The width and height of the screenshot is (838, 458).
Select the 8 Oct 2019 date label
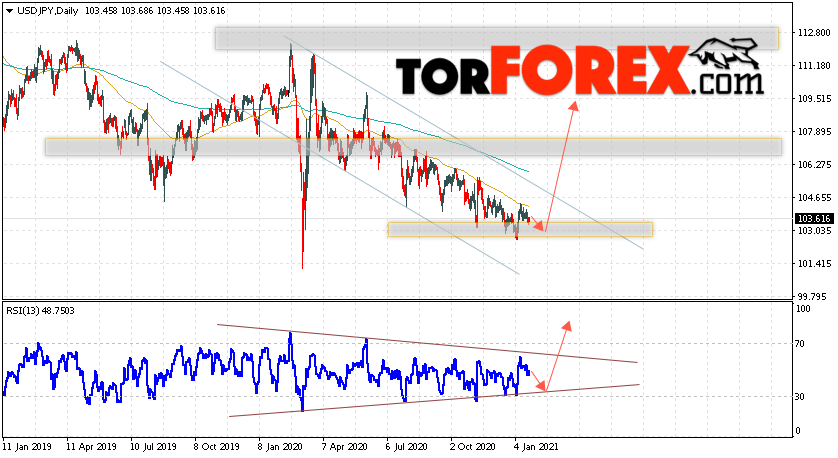coord(217,447)
